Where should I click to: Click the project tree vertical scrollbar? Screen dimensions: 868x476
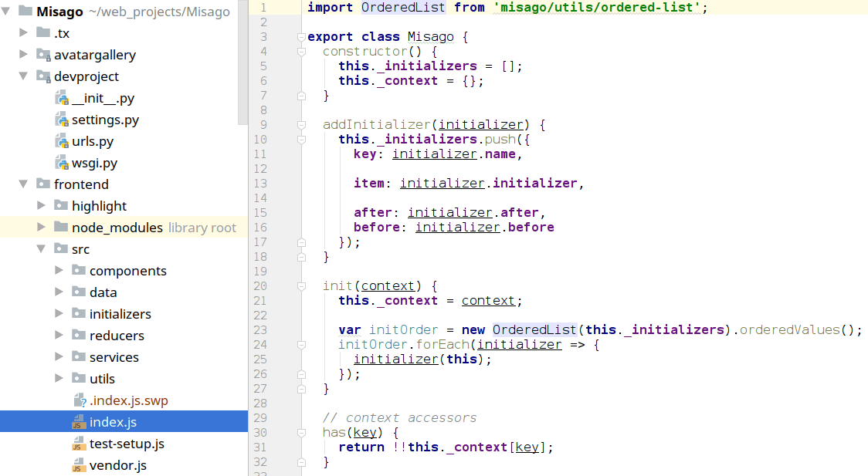242,62
